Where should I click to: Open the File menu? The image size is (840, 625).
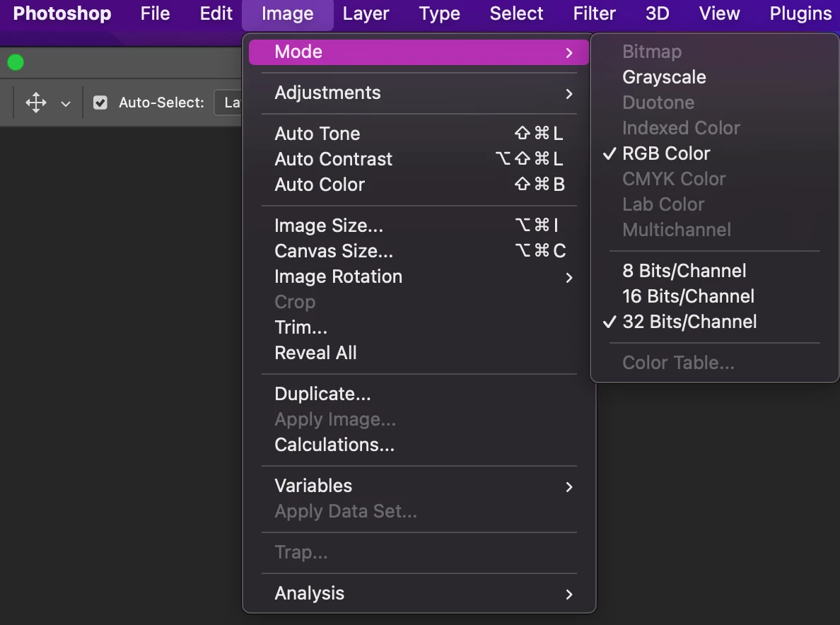[x=156, y=13]
